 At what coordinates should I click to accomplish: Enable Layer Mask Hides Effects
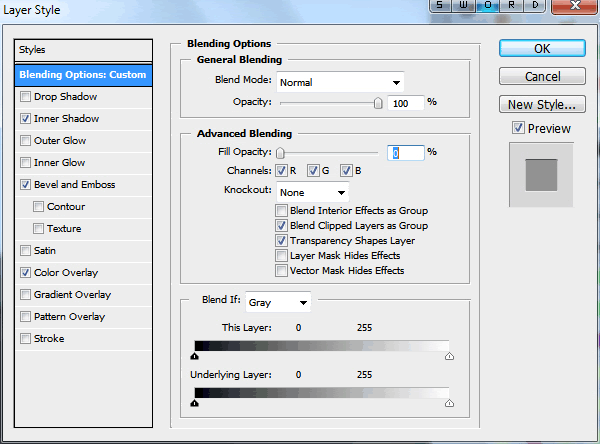coord(281,256)
